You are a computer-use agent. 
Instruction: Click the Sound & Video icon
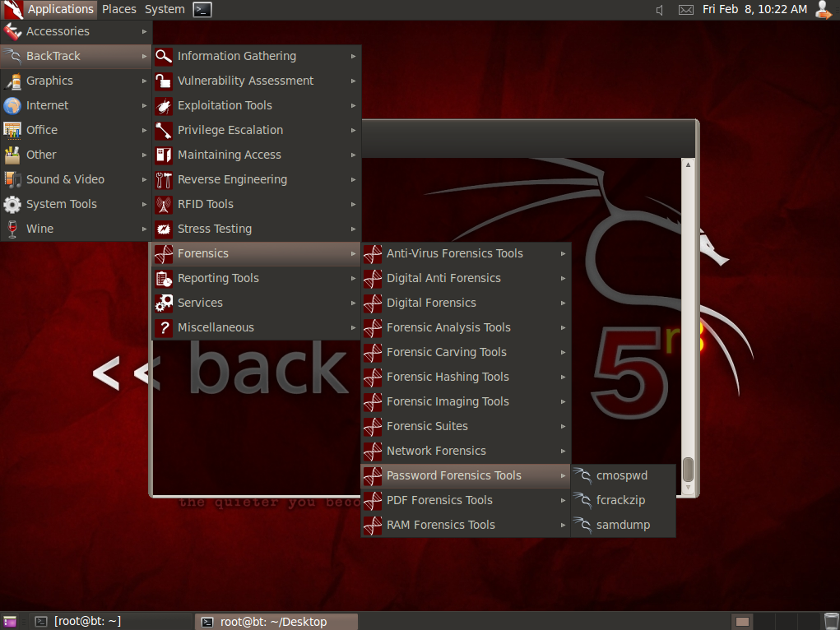[x=12, y=179]
